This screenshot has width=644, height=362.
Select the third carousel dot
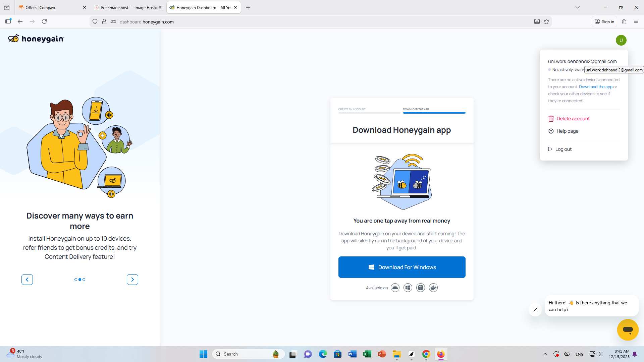84,280
